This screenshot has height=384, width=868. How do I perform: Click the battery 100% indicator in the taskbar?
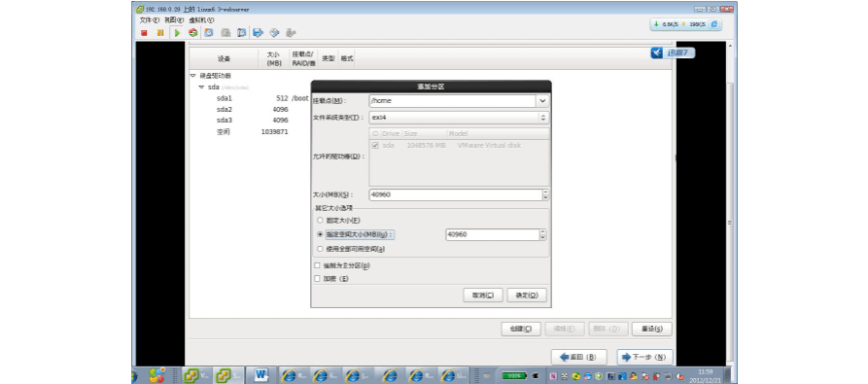coord(515,375)
